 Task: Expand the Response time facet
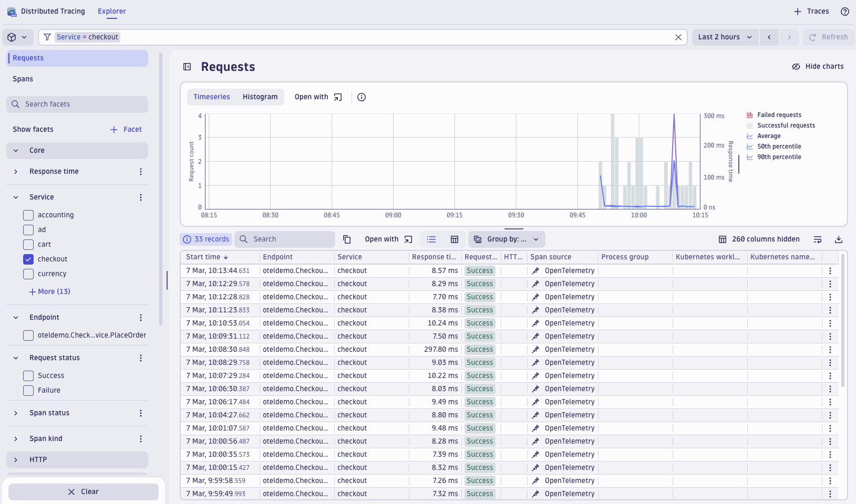point(15,171)
